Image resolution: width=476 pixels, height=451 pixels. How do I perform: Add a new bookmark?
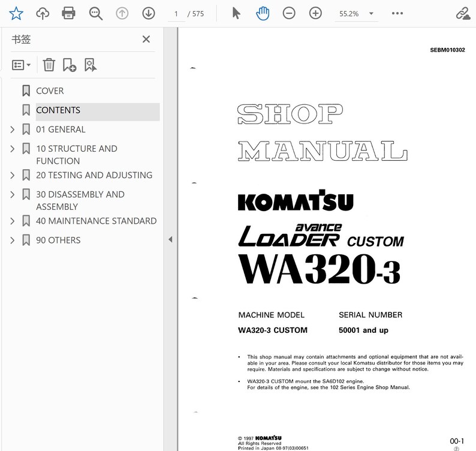pos(70,65)
